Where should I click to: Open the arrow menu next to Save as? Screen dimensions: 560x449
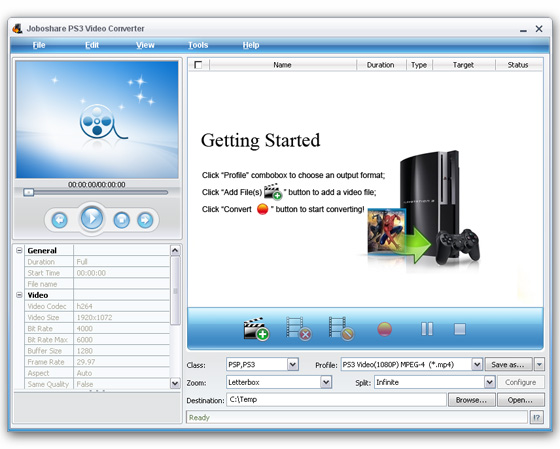(539, 365)
